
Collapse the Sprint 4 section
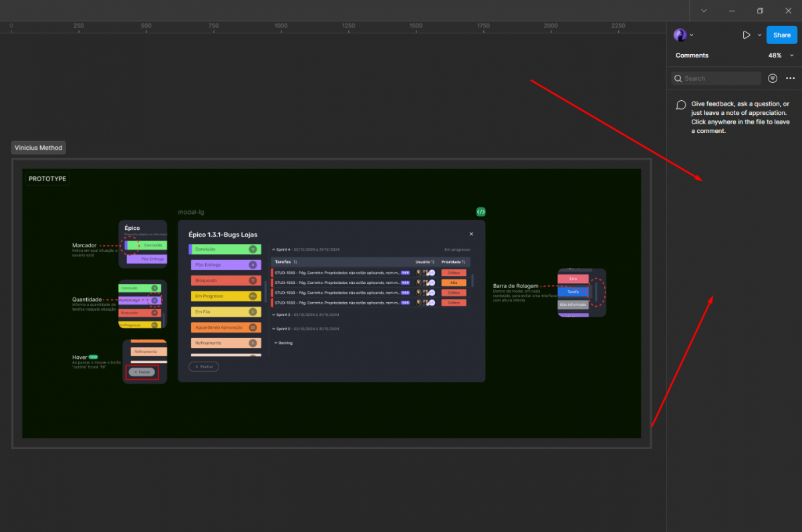[273, 249]
